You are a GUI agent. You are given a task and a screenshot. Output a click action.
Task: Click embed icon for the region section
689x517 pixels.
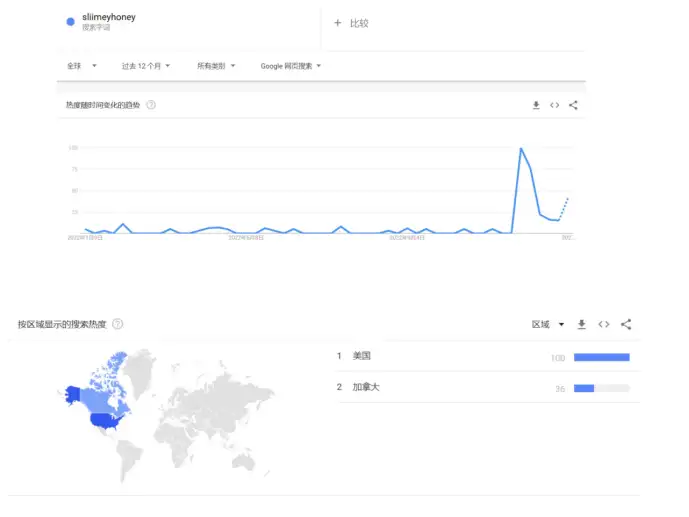604,324
